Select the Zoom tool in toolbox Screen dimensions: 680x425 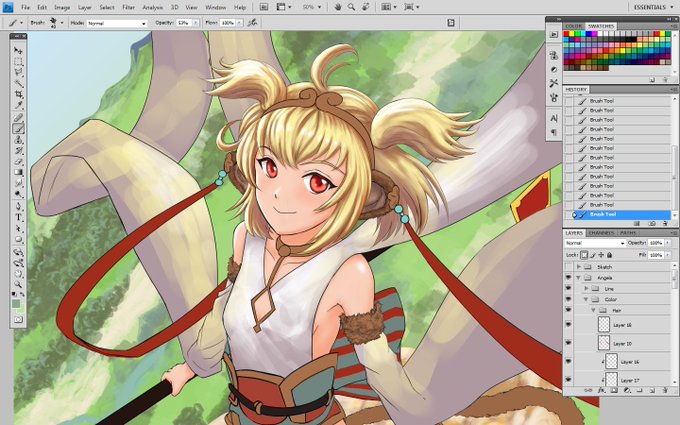[18, 284]
